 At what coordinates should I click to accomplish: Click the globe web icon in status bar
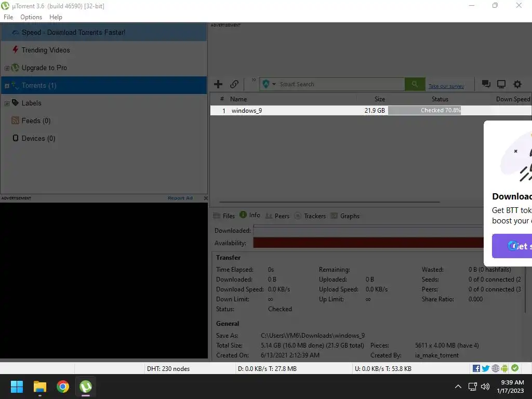click(x=495, y=368)
